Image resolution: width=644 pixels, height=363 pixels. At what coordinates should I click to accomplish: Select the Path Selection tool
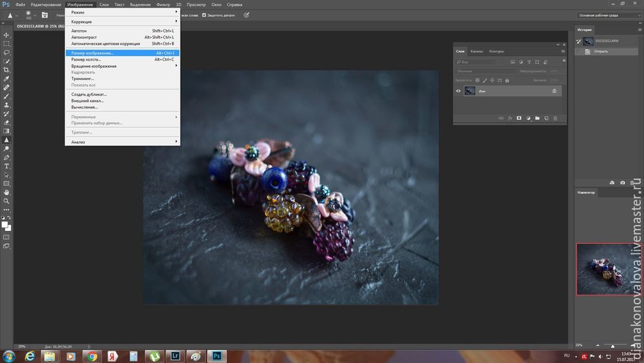coord(6,175)
